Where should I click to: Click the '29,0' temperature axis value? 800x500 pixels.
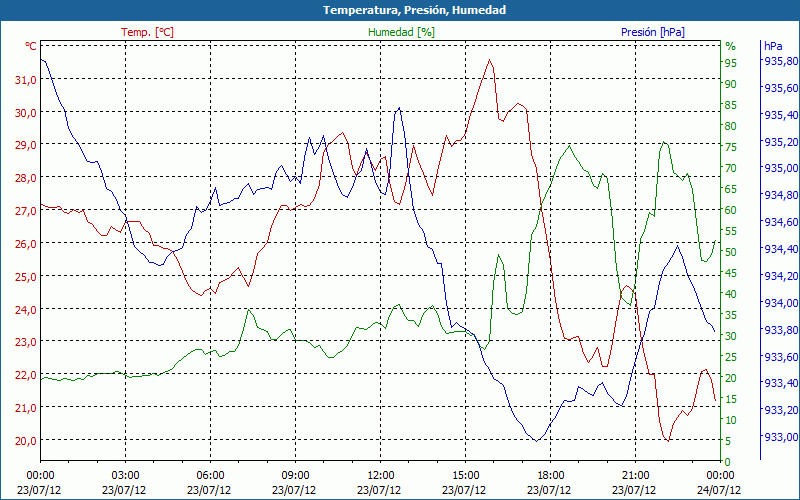coord(26,145)
